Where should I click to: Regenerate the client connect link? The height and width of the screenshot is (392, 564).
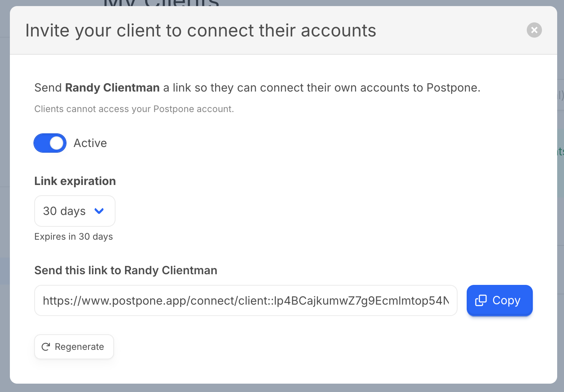pos(74,347)
